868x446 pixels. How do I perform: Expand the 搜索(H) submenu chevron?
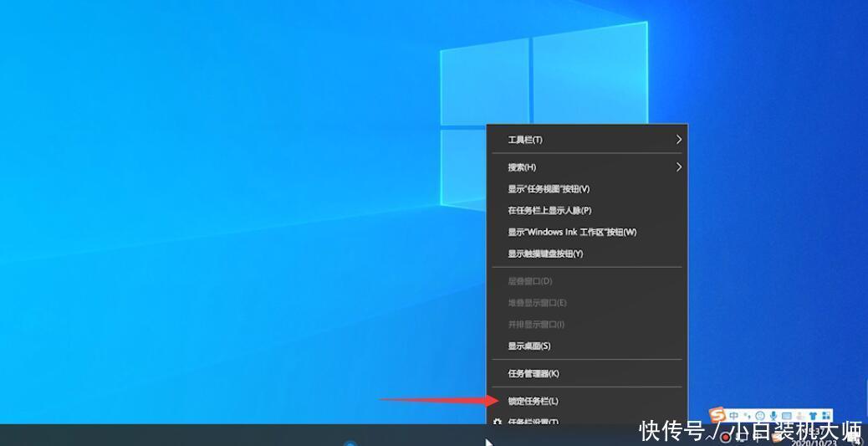679,167
